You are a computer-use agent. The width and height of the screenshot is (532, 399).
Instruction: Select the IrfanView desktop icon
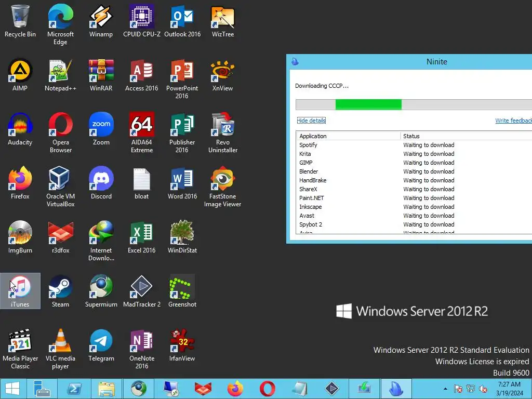click(x=182, y=345)
